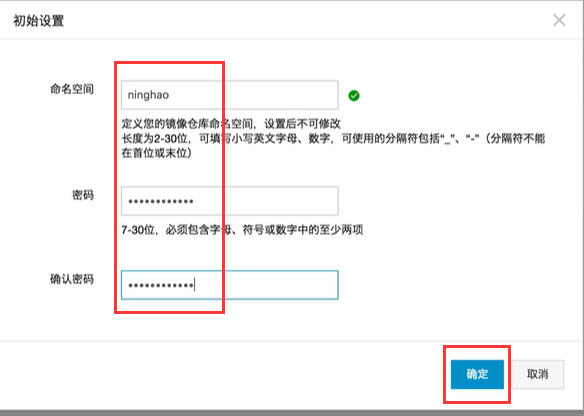This screenshot has width=584, height=416.
Task: Cancel the dialog using 取消
Action: [537, 374]
